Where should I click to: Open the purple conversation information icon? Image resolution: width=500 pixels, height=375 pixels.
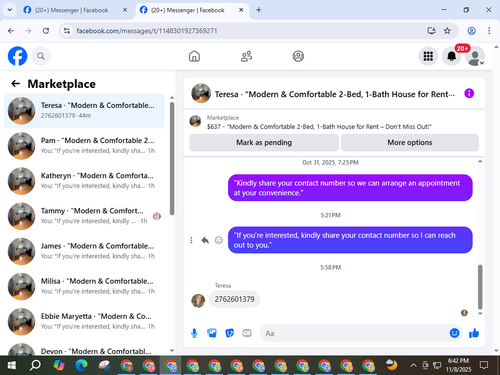(469, 94)
